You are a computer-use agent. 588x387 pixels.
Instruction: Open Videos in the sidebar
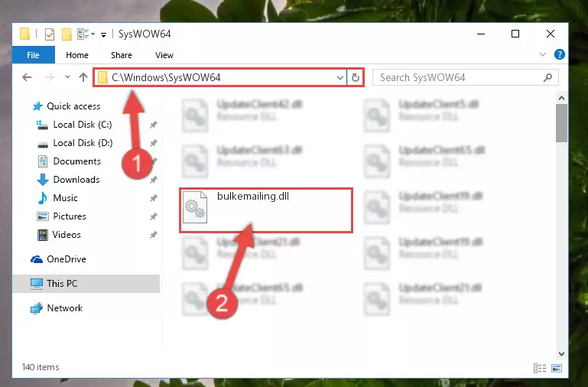(x=67, y=235)
